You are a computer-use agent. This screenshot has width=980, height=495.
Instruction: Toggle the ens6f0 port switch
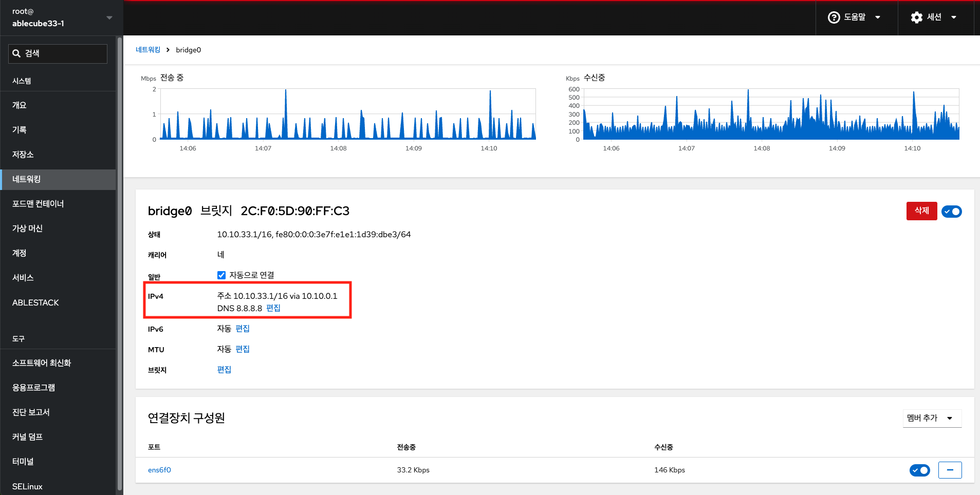pyautogui.click(x=919, y=470)
